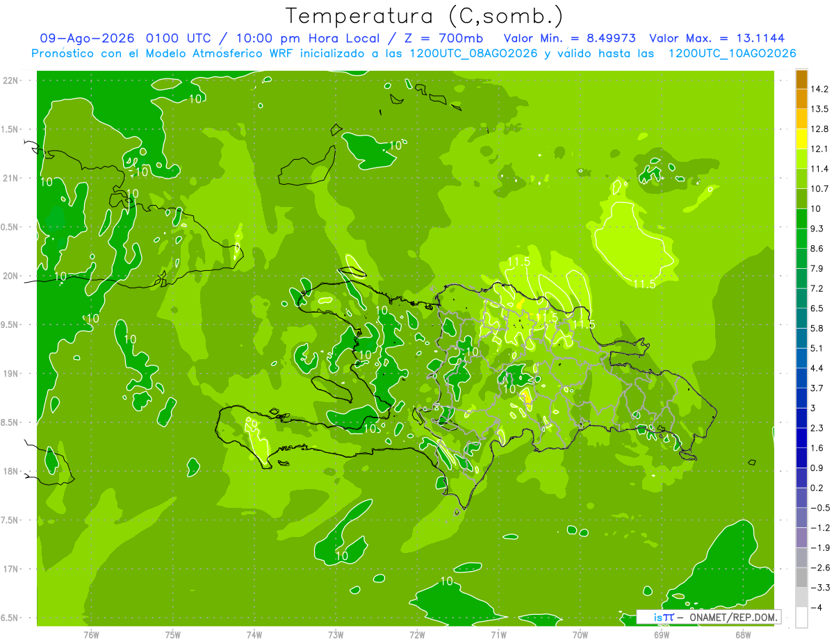This screenshot has height=644, width=834.
Task: Click the orange legend swatch between 13.5 and 14.2
Action: point(801,99)
